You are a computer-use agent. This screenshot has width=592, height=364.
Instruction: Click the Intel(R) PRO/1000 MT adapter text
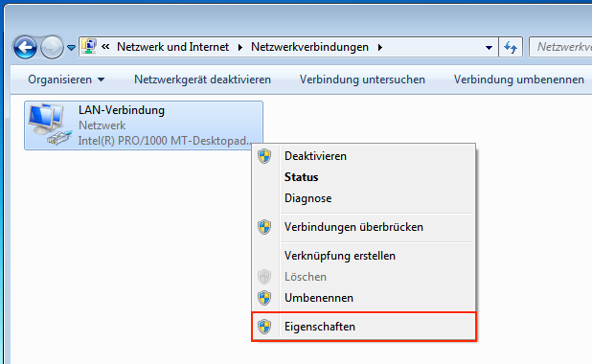pos(165,141)
